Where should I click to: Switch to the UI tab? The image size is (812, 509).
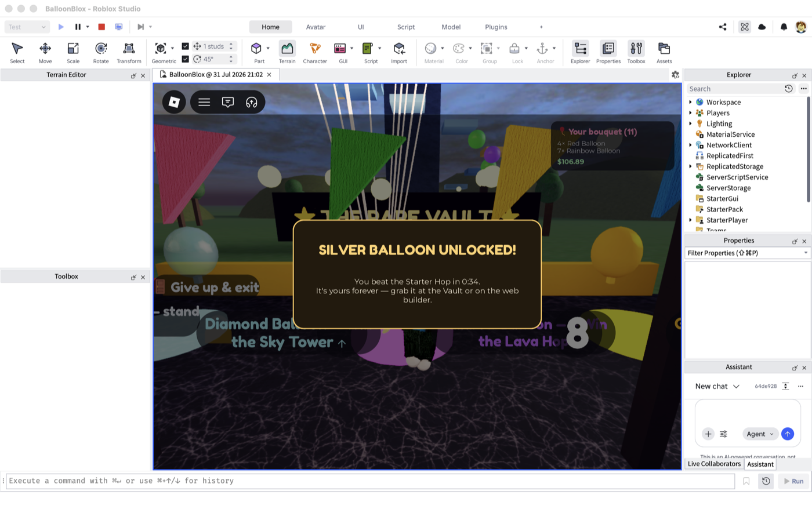click(x=361, y=27)
